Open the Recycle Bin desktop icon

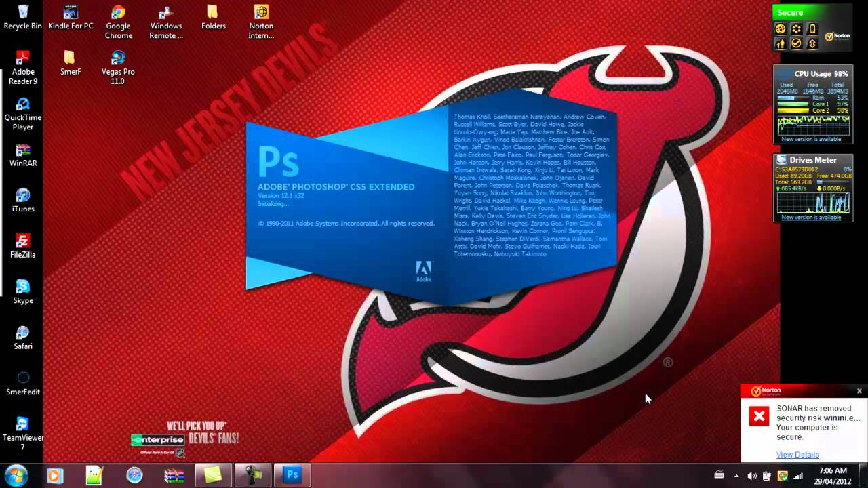click(x=22, y=18)
